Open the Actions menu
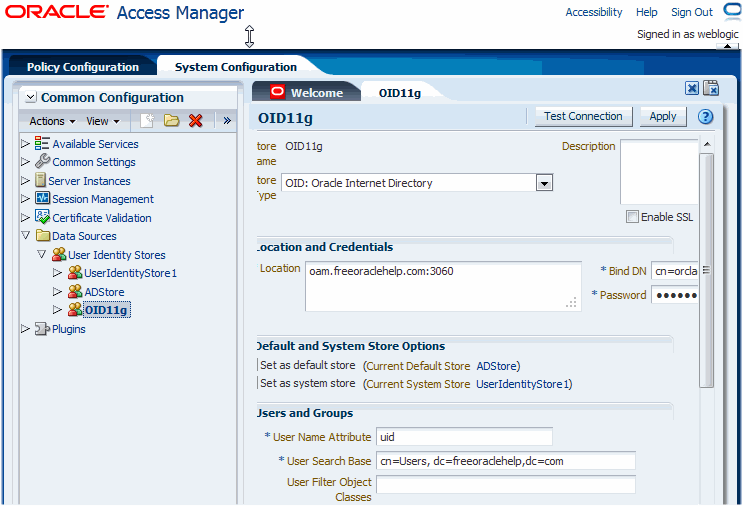The height and width of the screenshot is (506, 743). point(52,121)
